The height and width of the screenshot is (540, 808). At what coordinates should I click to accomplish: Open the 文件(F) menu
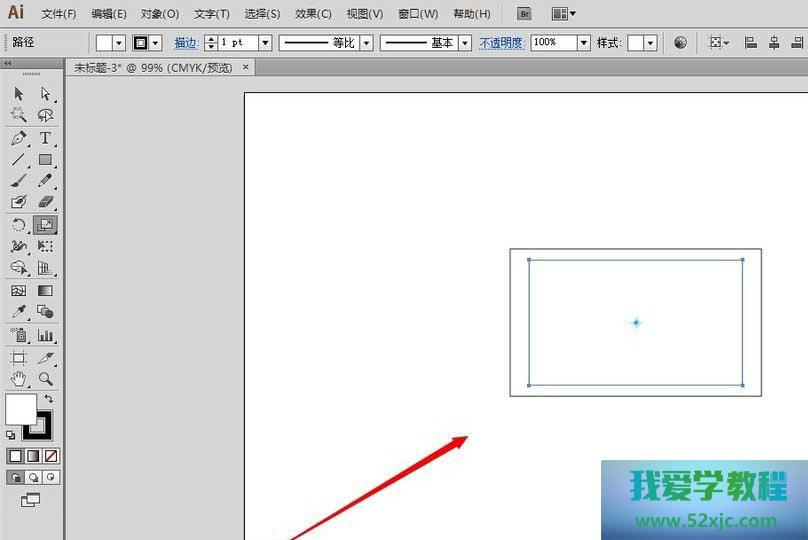tap(59, 14)
